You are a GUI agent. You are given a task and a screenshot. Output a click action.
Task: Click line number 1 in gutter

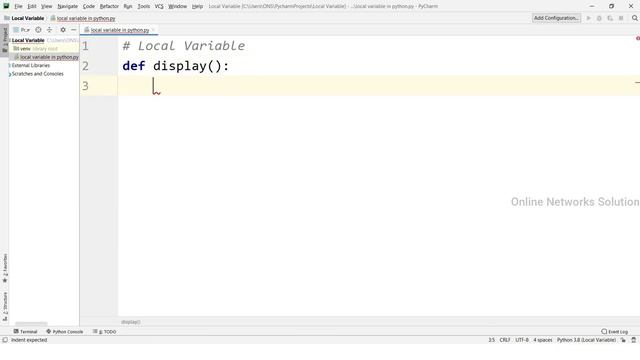[x=85, y=46]
